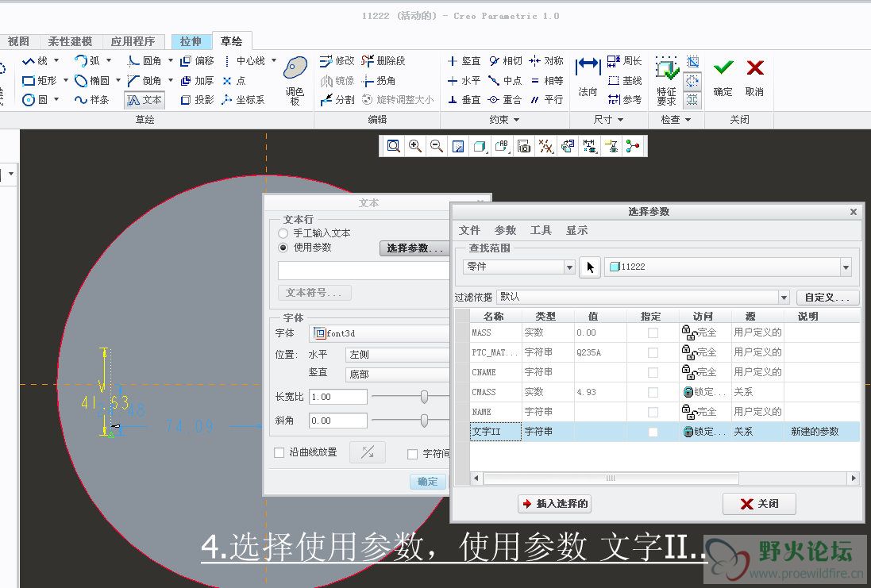Click 确定 in the 文本 dialog

tap(428, 482)
